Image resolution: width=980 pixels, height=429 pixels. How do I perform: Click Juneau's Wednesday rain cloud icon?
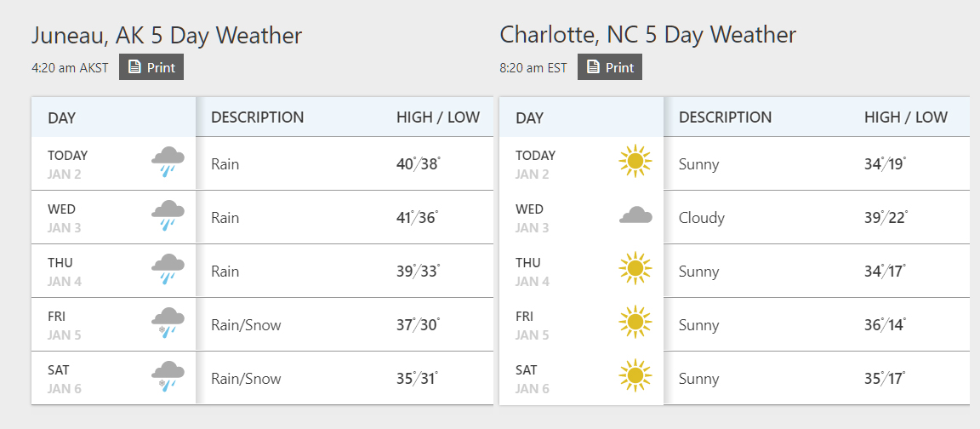click(x=168, y=215)
